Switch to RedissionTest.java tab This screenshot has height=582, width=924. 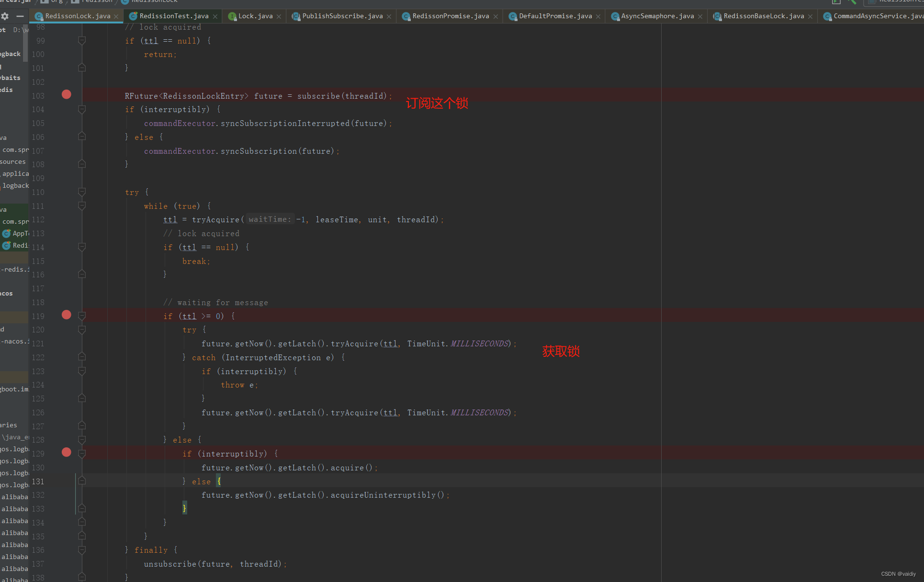pyautogui.click(x=174, y=16)
